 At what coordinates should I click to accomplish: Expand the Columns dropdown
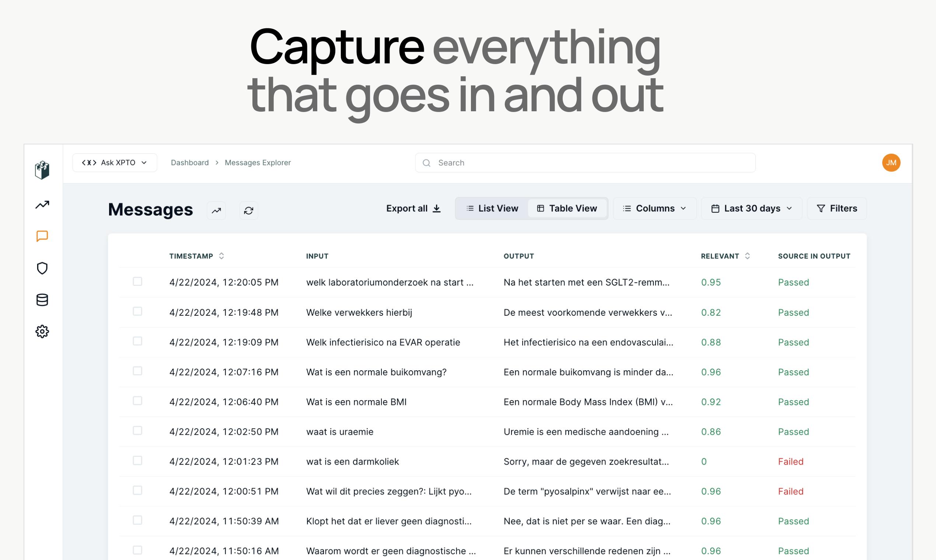[x=655, y=208]
